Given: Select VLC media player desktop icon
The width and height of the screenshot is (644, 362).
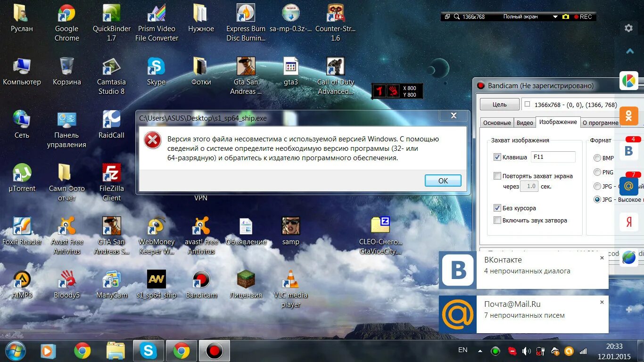Looking at the screenshot, I should (x=290, y=289).
